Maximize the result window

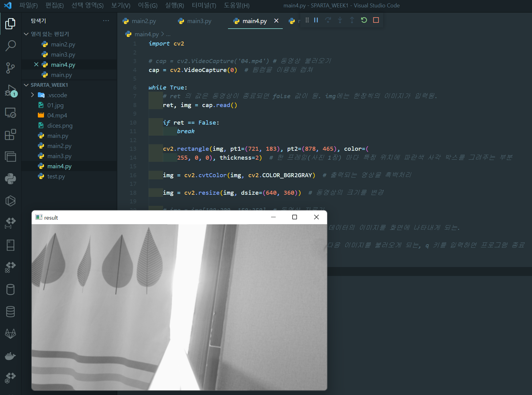point(294,217)
